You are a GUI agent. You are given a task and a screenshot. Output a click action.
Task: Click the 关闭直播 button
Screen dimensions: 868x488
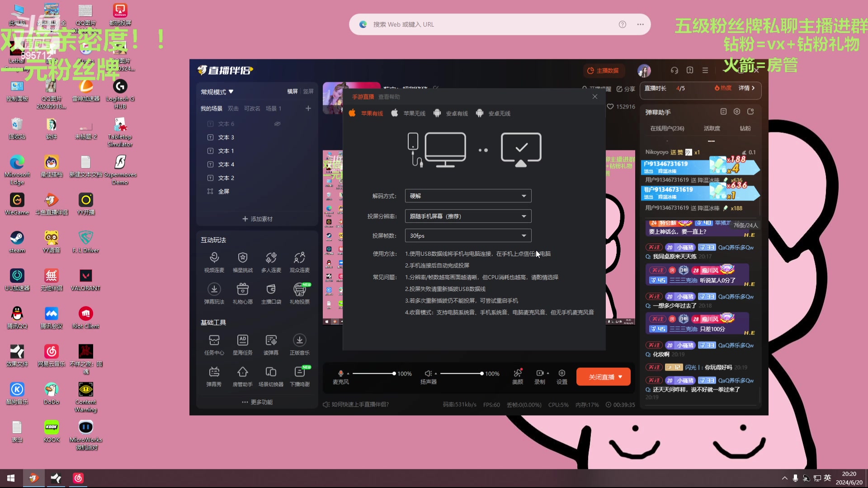(601, 377)
